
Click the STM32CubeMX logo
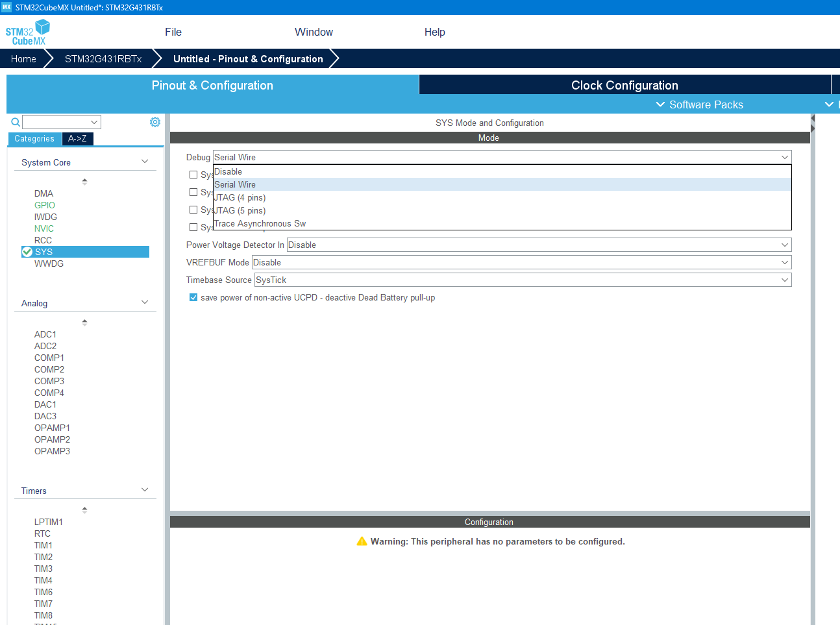[x=27, y=32]
